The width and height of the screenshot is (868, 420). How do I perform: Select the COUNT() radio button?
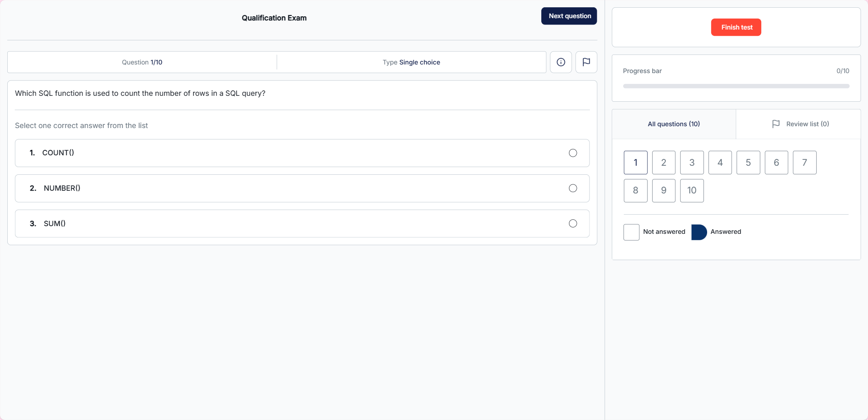[x=573, y=153]
